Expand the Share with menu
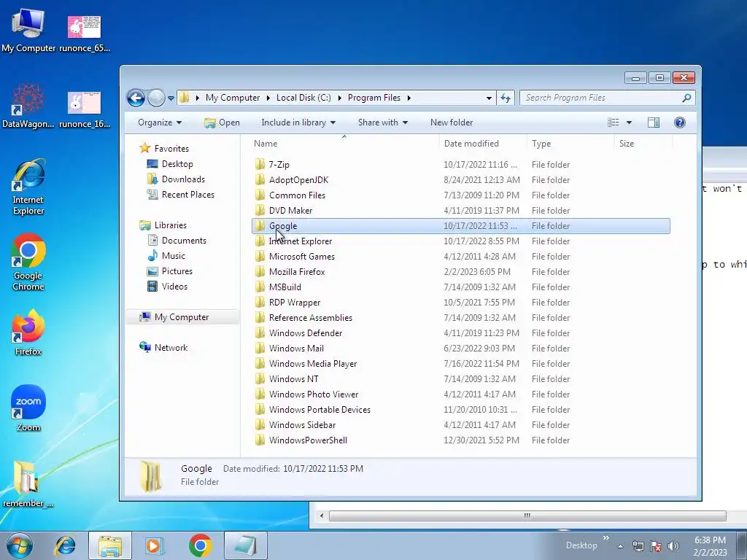 pos(382,122)
